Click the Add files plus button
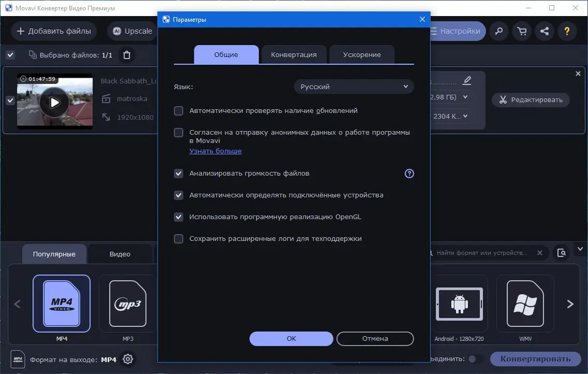Image resolution: width=588 pixels, height=374 pixels. (54, 31)
